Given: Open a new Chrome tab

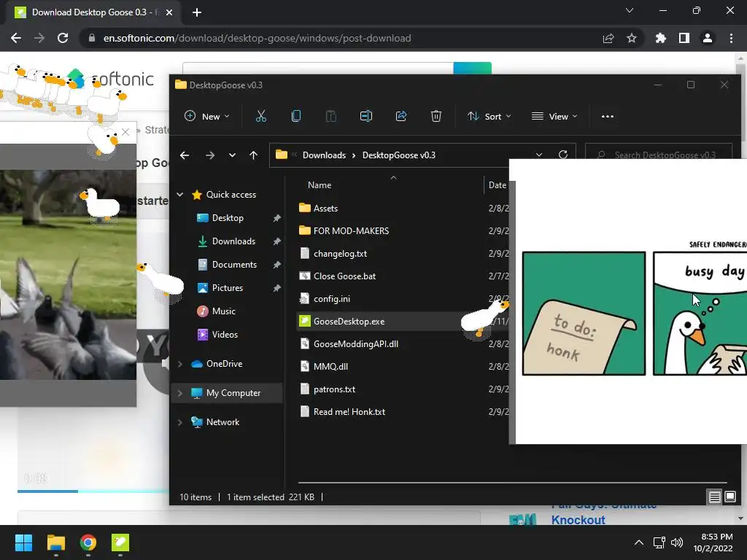Looking at the screenshot, I should coord(197,12).
